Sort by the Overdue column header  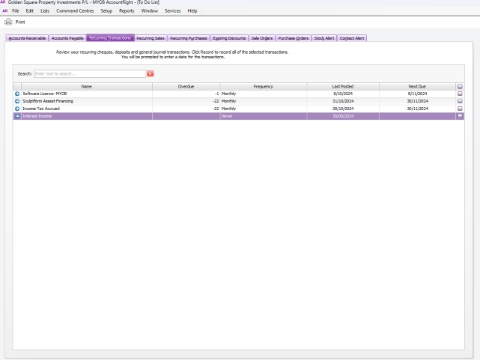186,86
